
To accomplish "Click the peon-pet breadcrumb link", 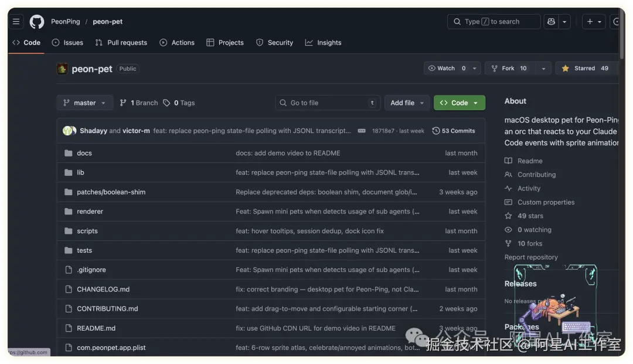I will tap(107, 21).
